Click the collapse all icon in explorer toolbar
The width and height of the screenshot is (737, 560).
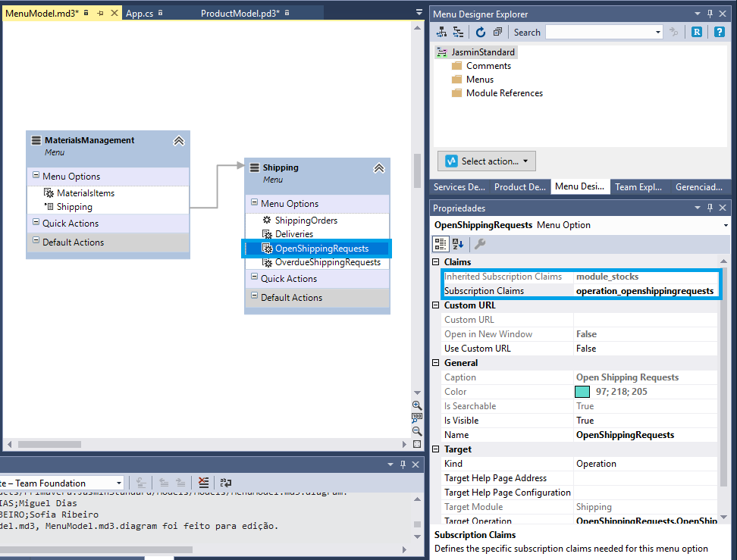(x=497, y=32)
